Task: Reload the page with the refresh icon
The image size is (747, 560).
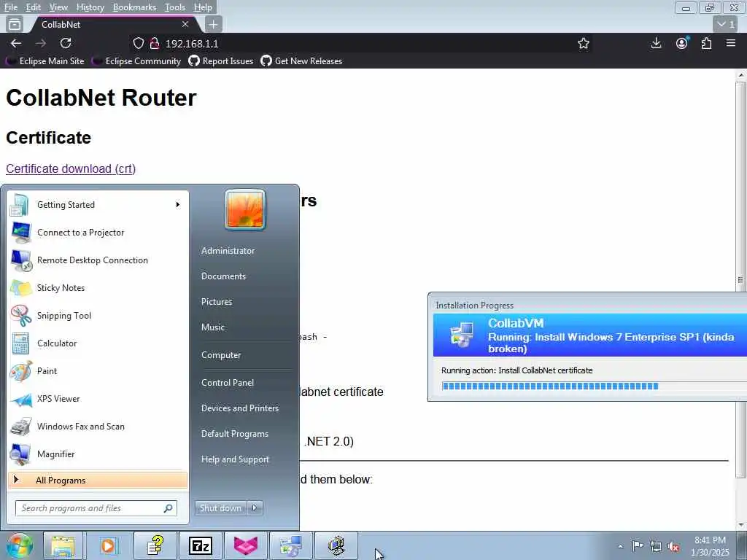Action: [66, 43]
